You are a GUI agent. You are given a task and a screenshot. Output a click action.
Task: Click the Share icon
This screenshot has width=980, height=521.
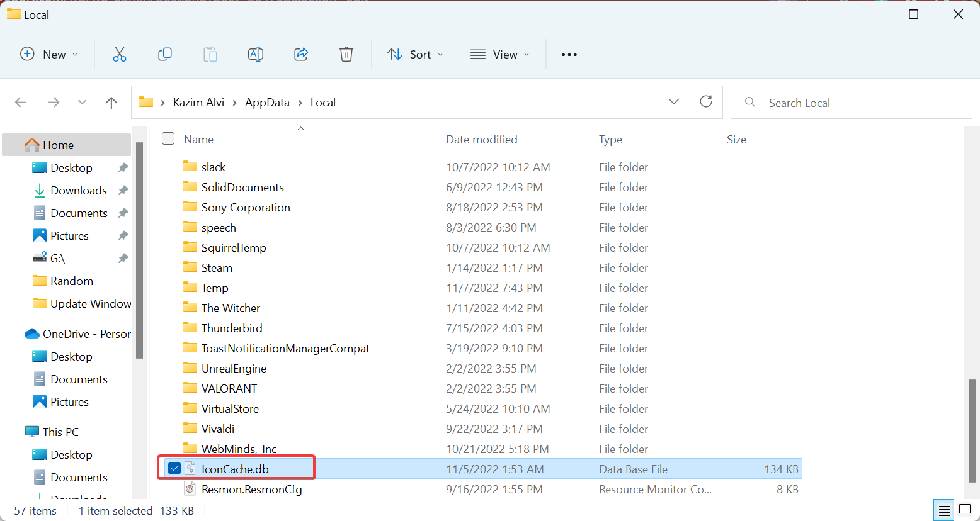pyautogui.click(x=301, y=55)
